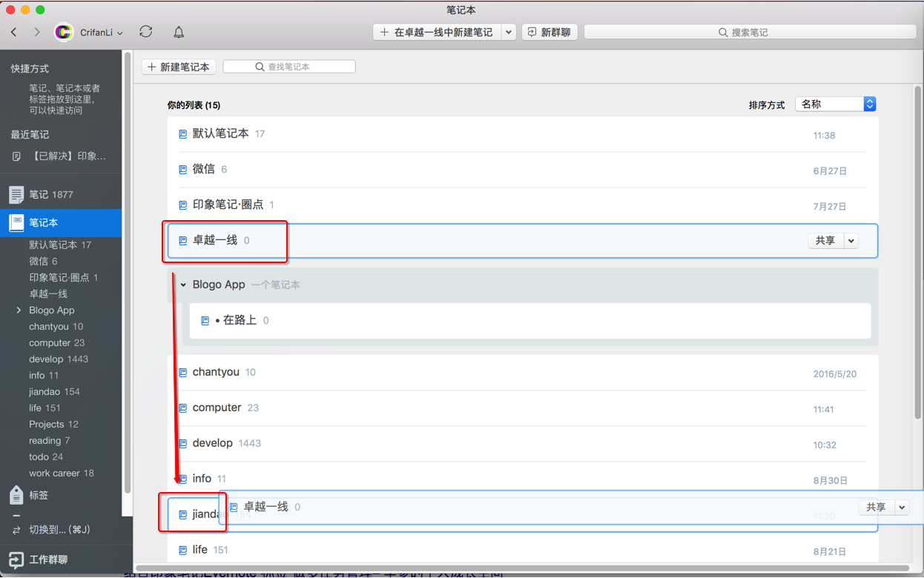Select sidebar notebook Projects 12
Screen dimensions: 924x578
[53, 424]
